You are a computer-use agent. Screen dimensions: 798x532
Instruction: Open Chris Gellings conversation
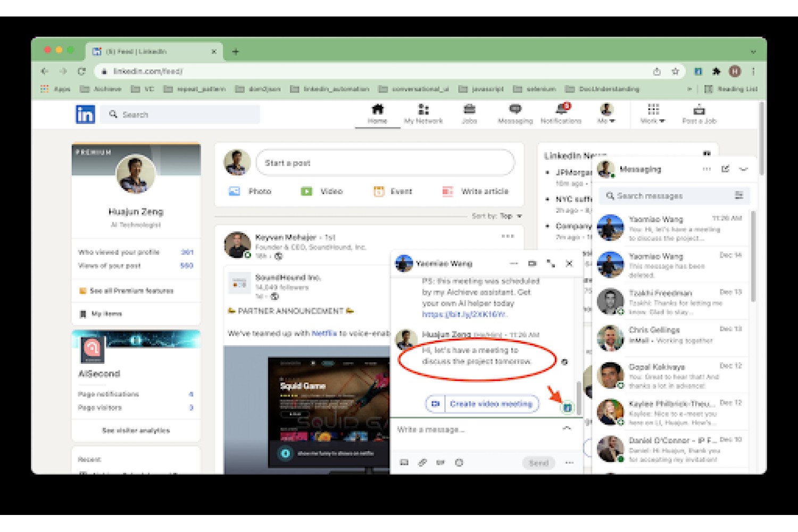pyautogui.click(x=670, y=339)
